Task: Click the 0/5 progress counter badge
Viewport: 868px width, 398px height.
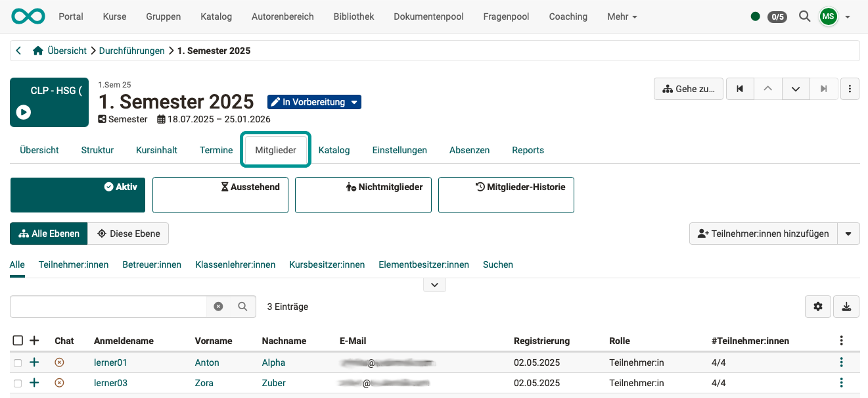Action: click(777, 17)
